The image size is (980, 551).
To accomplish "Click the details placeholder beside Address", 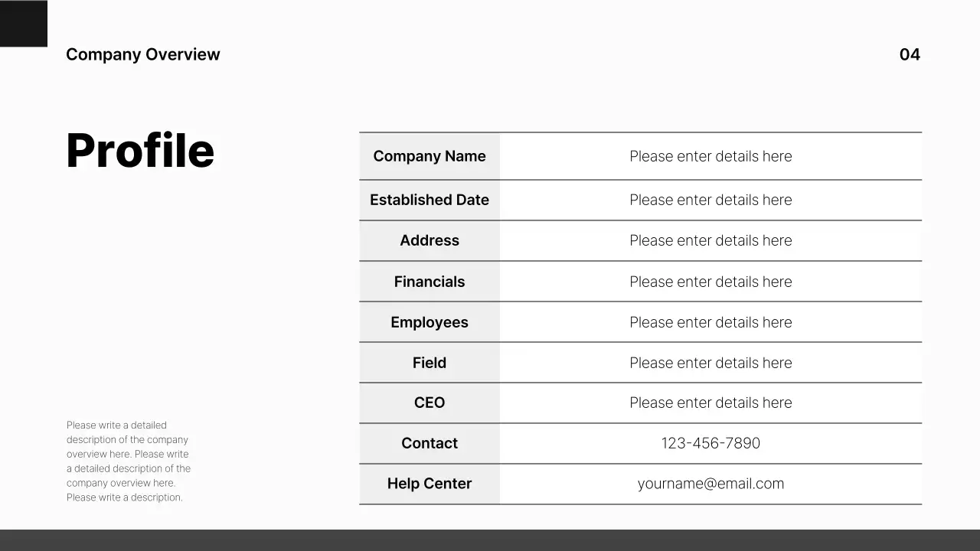I will click(710, 240).
